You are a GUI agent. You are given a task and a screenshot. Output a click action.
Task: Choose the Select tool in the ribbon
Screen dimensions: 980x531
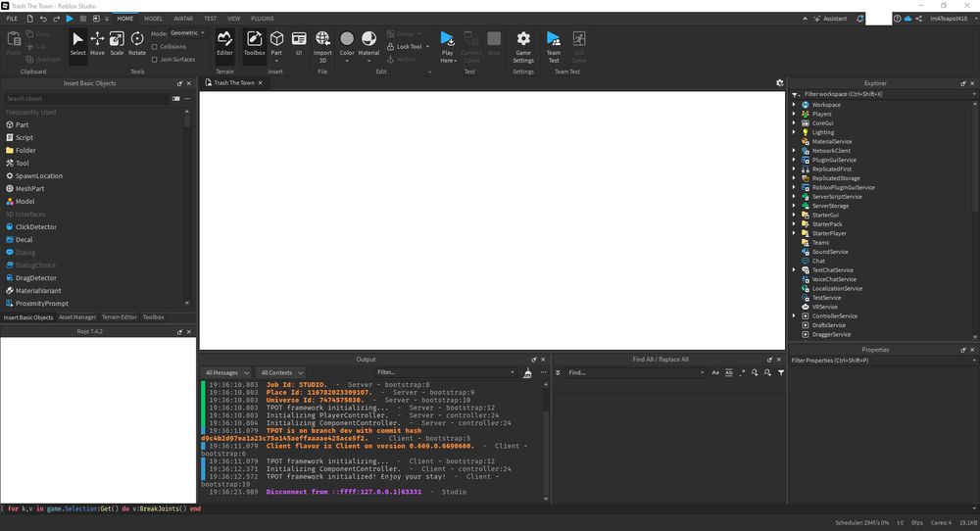[77, 44]
